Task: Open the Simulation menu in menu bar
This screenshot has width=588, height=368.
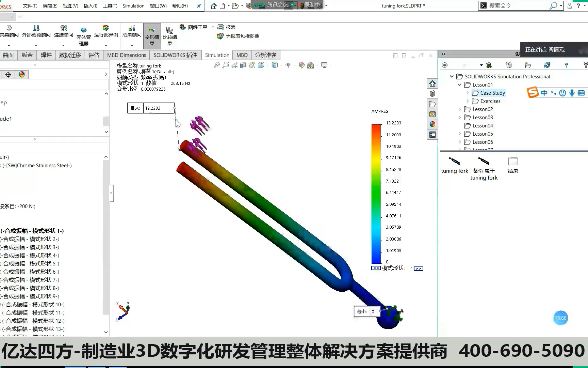Action: tap(133, 6)
